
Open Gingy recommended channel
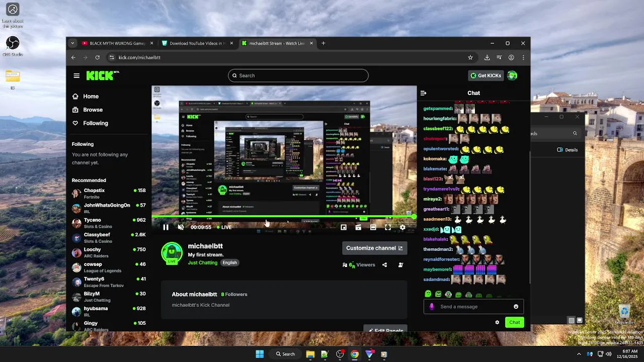(x=109, y=326)
